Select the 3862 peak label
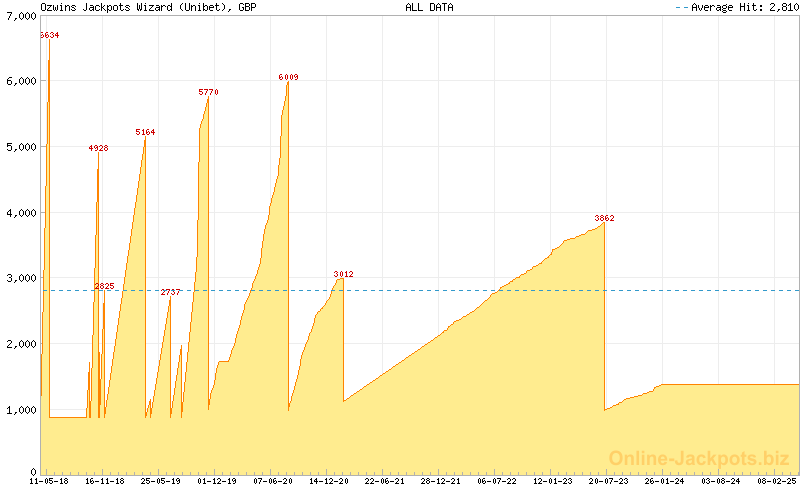The image size is (800, 490). point(604,218)
